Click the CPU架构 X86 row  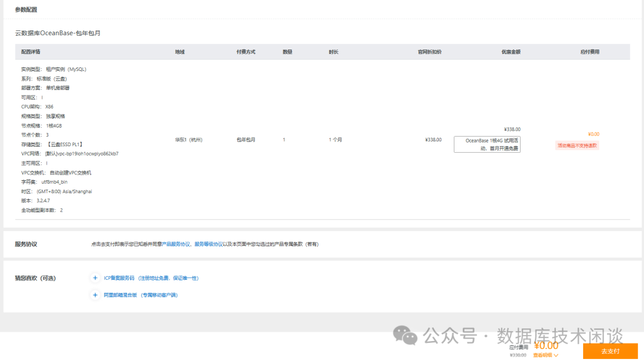38,106
